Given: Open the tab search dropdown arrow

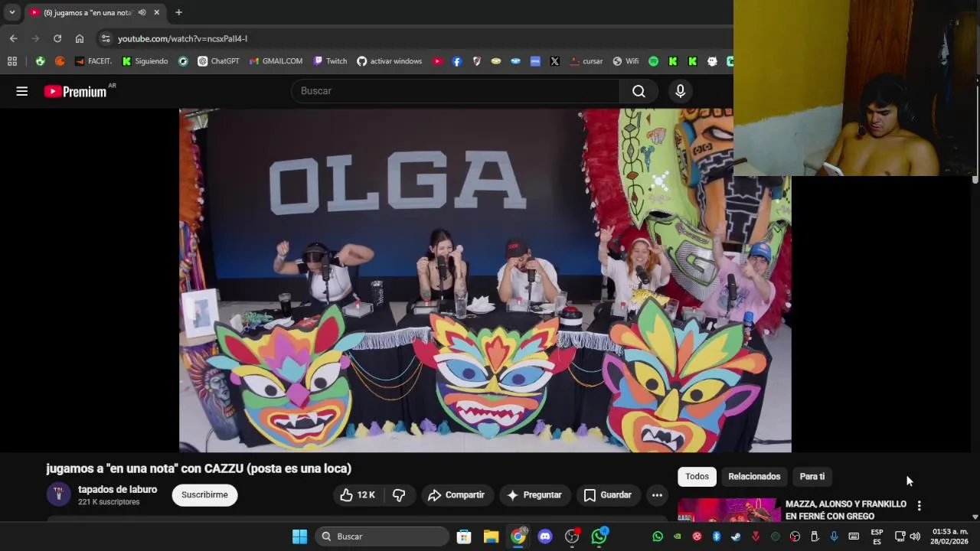Looking at the screenshot, I should (x=11, y=12).
